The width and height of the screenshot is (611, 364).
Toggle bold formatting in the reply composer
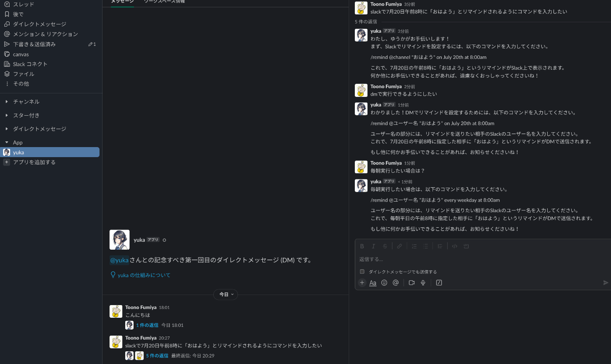point(362,246)
